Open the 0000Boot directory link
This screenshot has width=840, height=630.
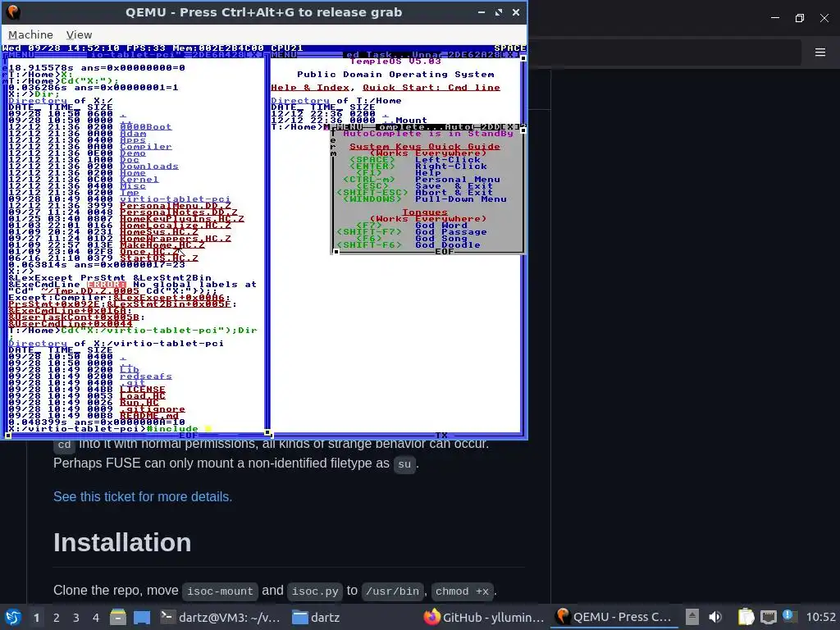click(146, 127)
